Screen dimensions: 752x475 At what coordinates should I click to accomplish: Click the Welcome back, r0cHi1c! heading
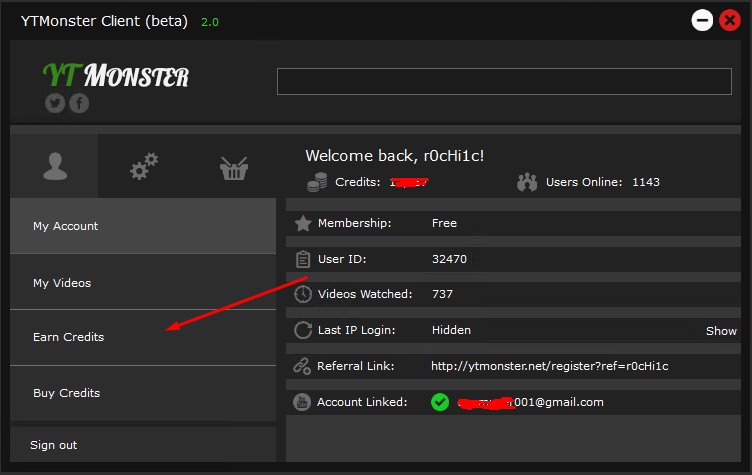pos(395,156)
